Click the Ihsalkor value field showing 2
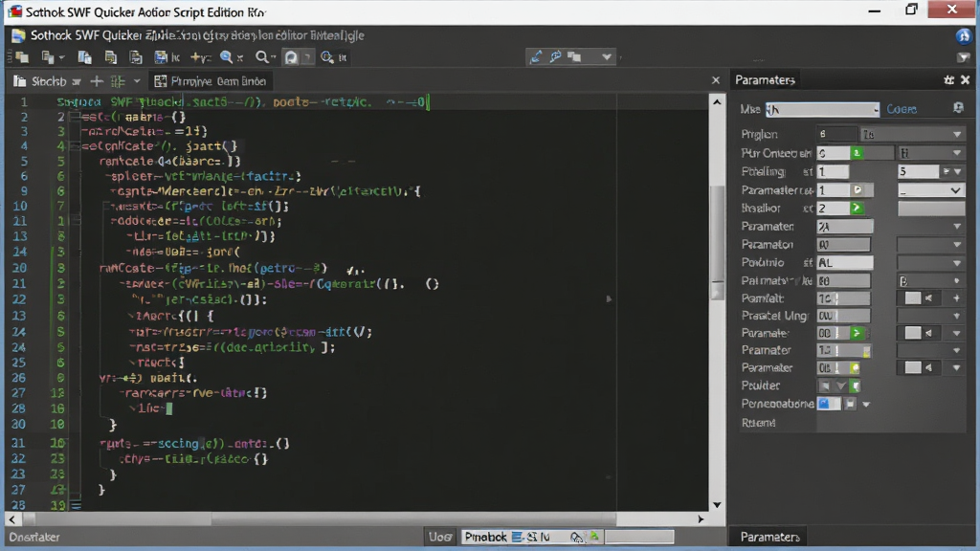This screenshot has width=980, height=551. [x=834, y=208]
